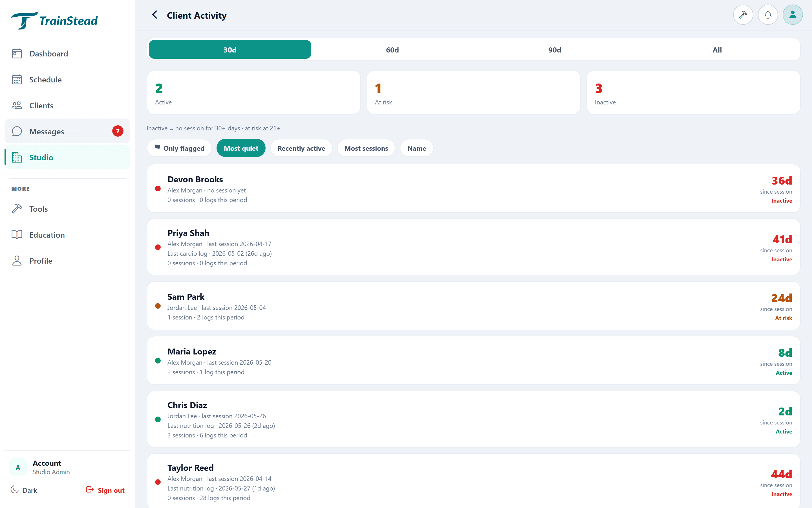Click red status dot for Taylor Reed
Screen dimensions: 812x508
(158, 482)
